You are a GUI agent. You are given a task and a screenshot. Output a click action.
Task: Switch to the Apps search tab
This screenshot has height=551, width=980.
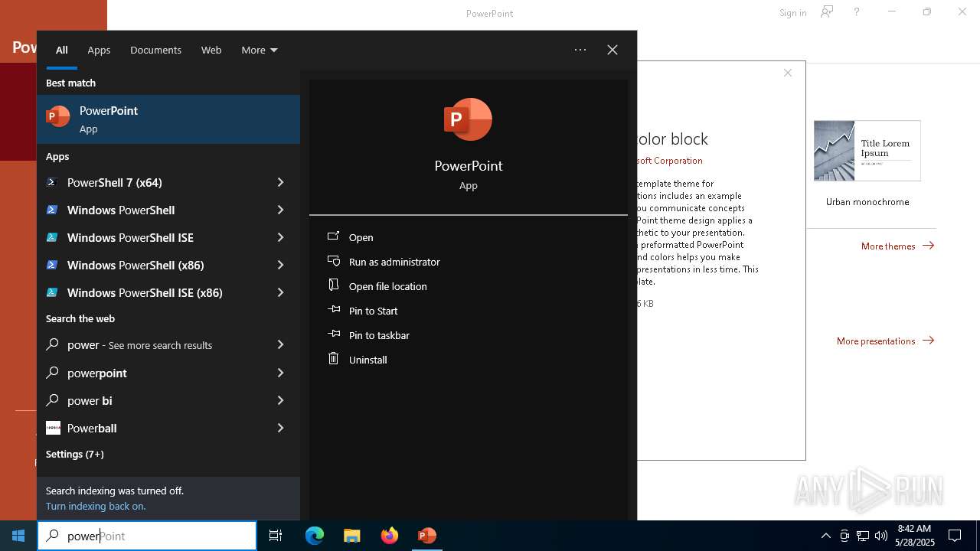pyautogui.click(x=99, y=50)
